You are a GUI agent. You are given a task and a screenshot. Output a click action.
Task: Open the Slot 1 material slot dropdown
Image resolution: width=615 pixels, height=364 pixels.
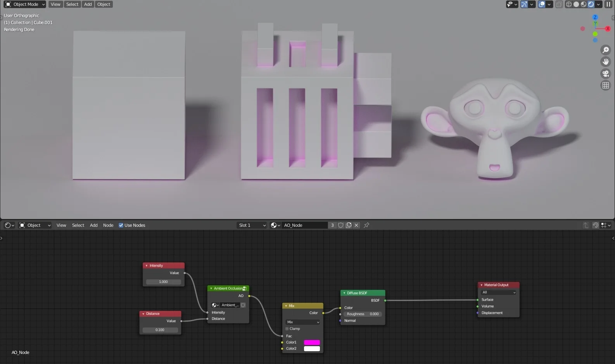(252, 225)
